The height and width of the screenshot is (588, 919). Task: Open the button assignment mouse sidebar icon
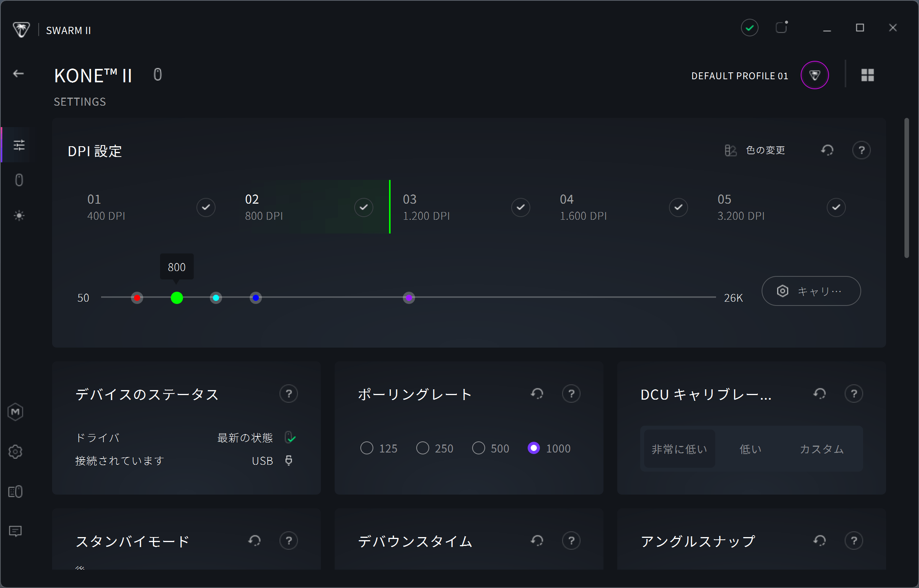19,180
